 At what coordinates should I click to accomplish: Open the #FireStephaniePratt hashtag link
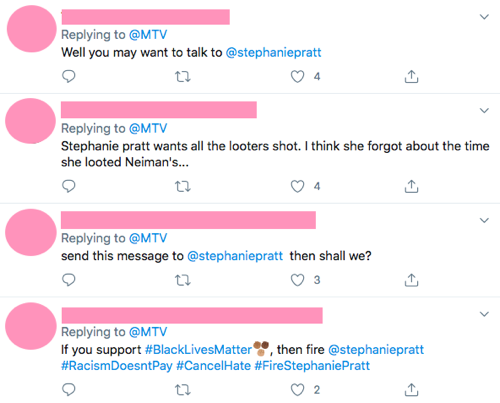312,366
